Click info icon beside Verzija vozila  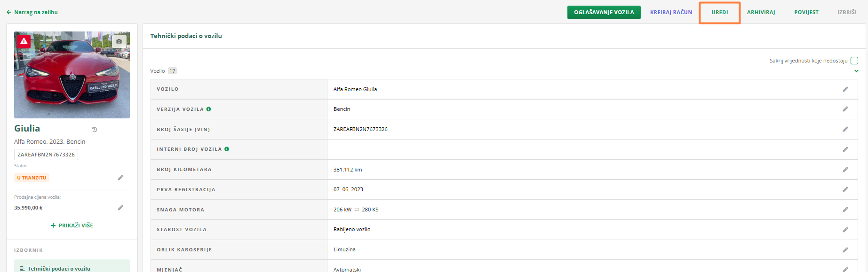208,109
